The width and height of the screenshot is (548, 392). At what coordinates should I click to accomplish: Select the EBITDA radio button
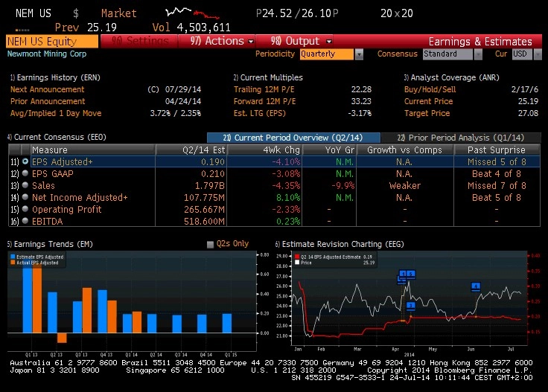[25, 221]
